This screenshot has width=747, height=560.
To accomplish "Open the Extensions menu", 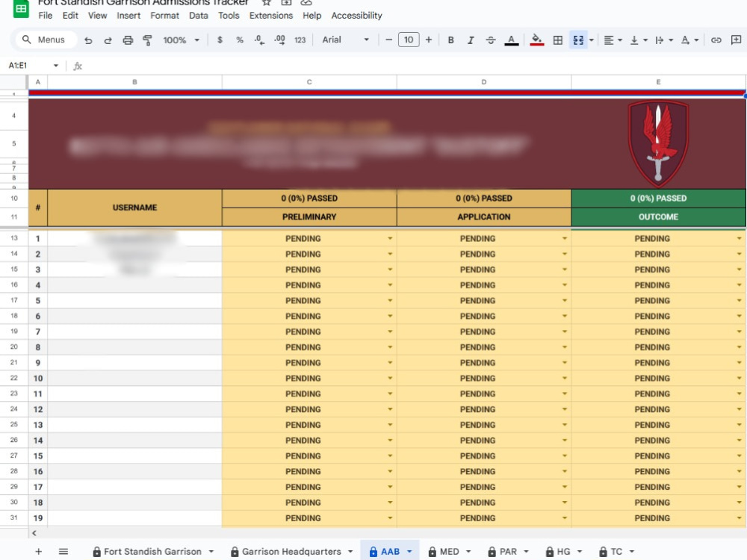I will (x=270, y=16).
